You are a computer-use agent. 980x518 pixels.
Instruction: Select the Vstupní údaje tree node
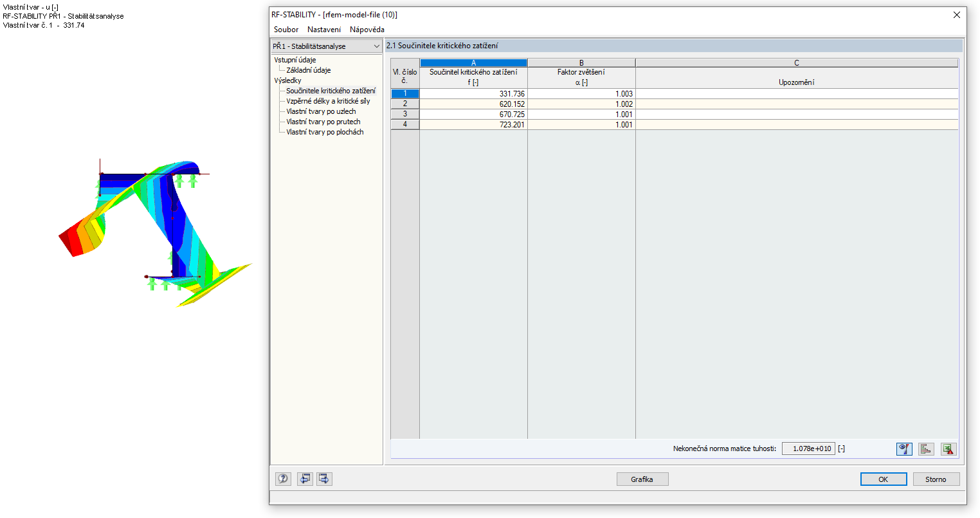tap(295, 60)
